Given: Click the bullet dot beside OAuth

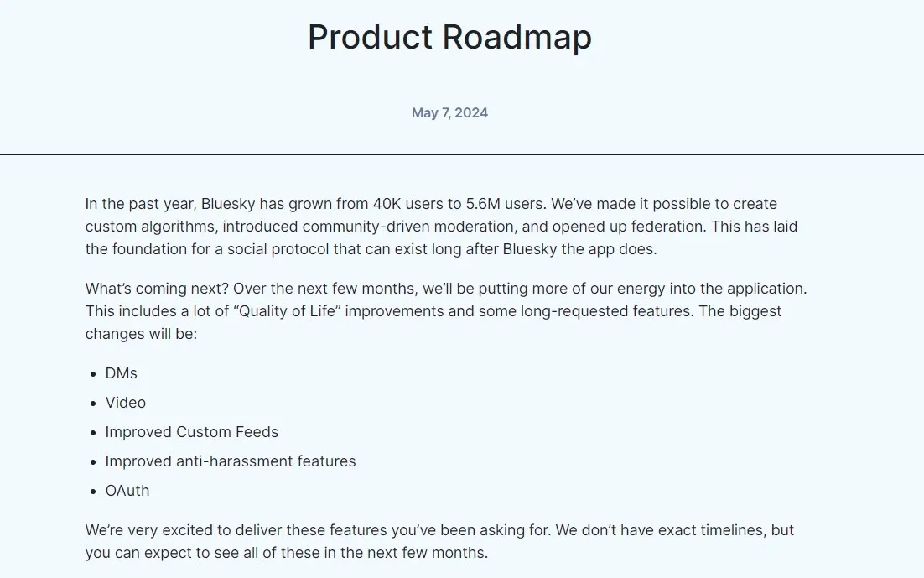Looking at the screenshot, I should (x=93, y=492).
